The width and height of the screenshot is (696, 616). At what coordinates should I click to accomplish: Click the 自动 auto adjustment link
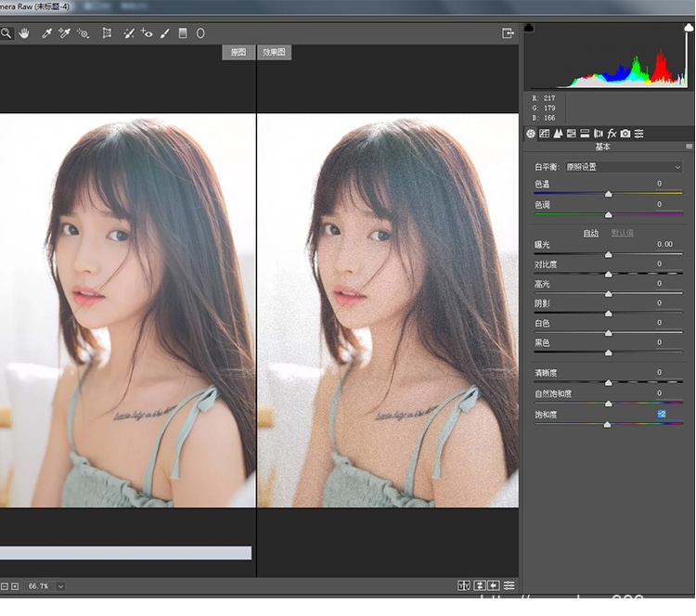click(x=590, y=232)
